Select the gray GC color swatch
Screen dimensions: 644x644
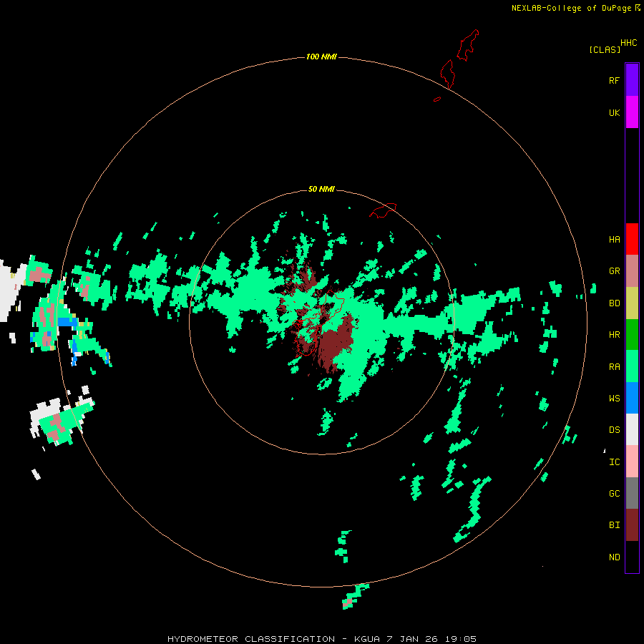point(632,493)
